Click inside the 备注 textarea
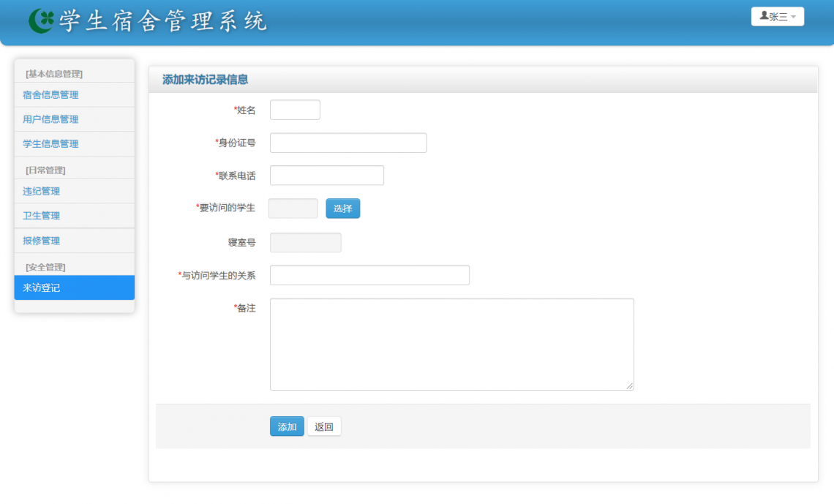The image size is (834, 504). coord(451,344)
